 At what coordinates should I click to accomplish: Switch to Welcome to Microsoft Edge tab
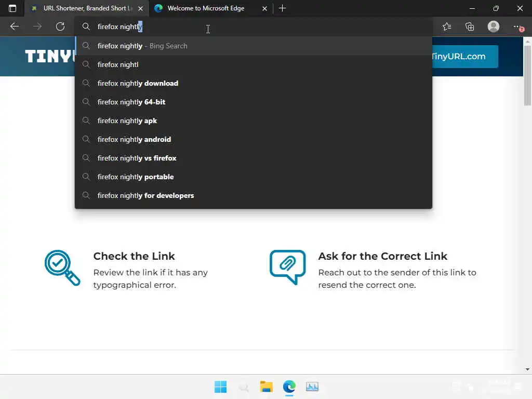[210, 8]
